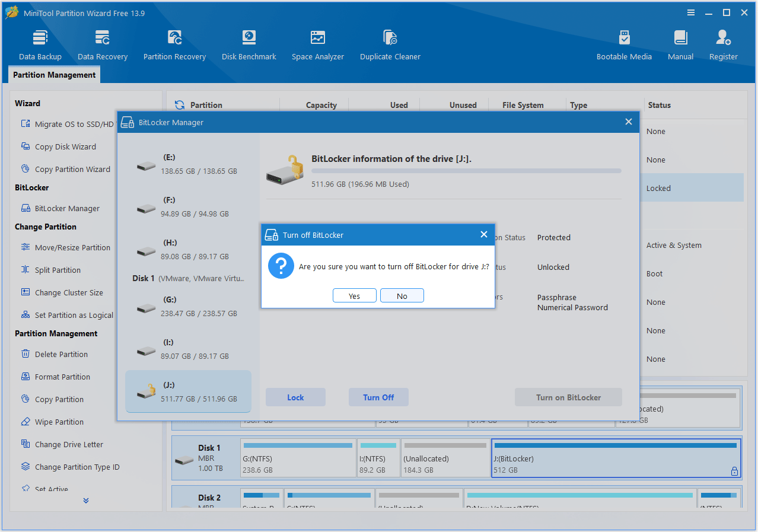Open Duplicate Cleaner

[x=390, y=45]
